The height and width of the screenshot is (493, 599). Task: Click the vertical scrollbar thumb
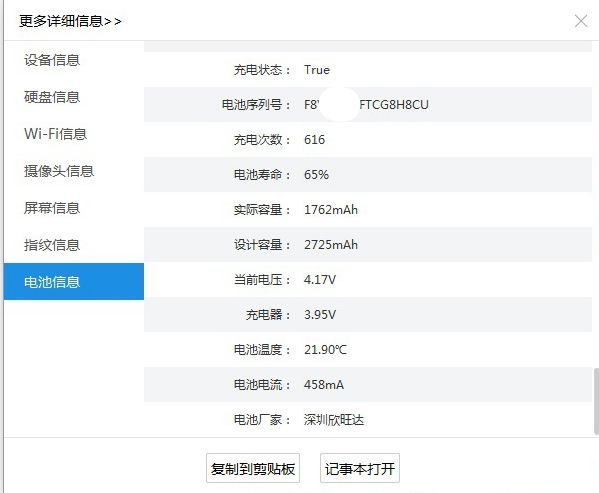coord(596,401)
